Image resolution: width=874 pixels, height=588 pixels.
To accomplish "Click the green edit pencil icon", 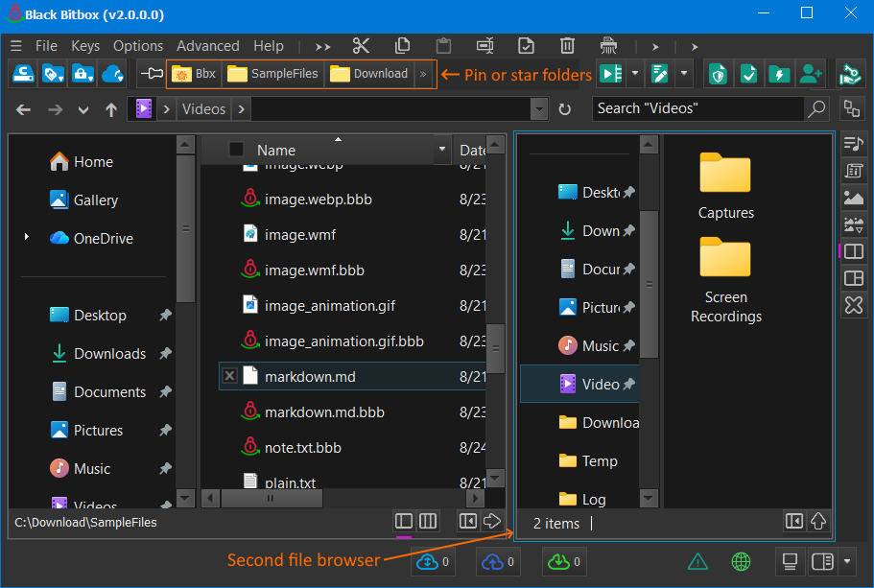I will click(660, 74).
